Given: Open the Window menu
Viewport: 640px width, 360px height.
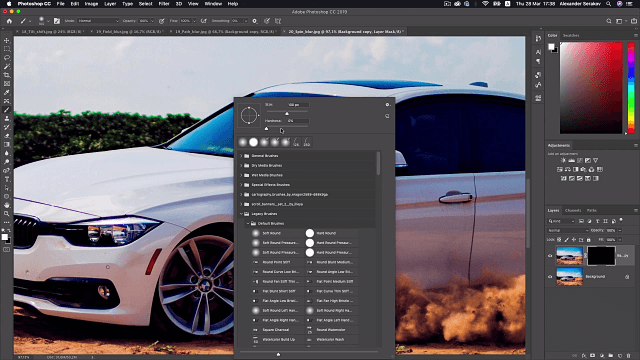Looking at the screenshot, I should pos(213,4).
